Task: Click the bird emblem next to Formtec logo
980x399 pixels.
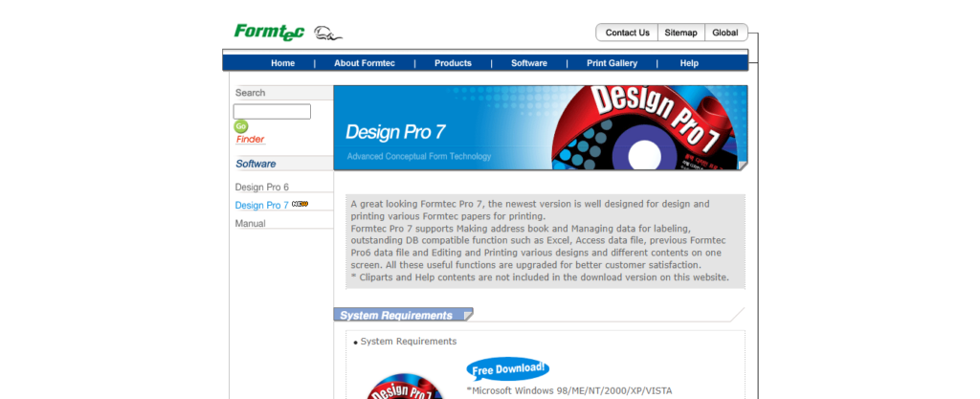Action: click(327, 33)
